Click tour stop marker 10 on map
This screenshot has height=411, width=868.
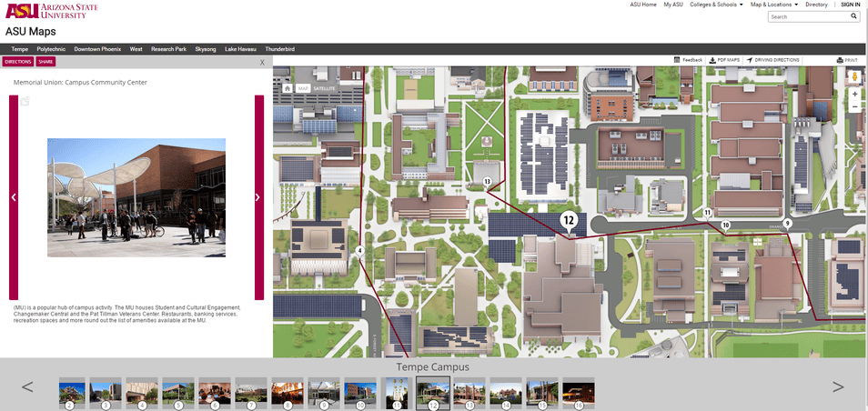726,226
